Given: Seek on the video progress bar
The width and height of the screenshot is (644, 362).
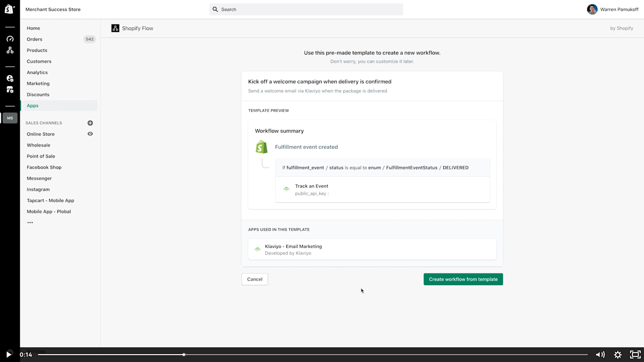Looking at the screenshot, I should pos(313,355).
